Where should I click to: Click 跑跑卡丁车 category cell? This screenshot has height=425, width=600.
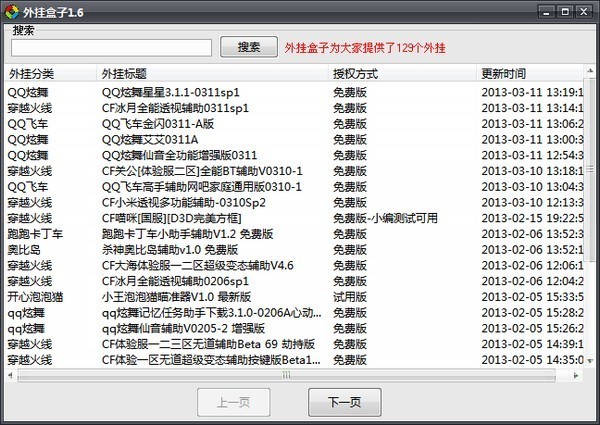click(x=35, y=234)
